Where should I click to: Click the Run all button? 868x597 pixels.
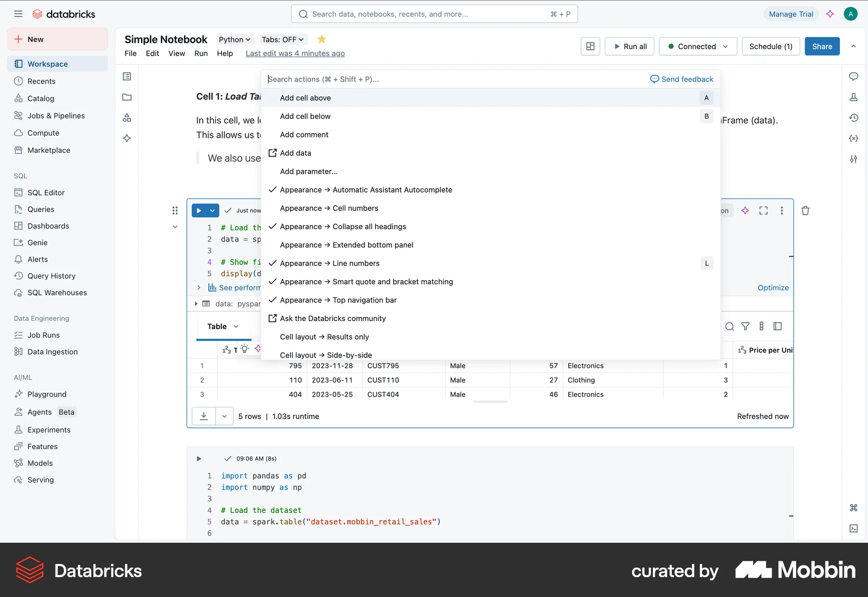coord(629,46)
